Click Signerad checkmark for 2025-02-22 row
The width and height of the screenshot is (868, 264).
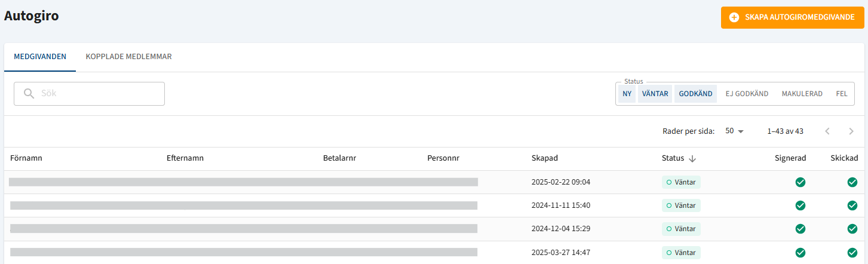pos(800,182)
